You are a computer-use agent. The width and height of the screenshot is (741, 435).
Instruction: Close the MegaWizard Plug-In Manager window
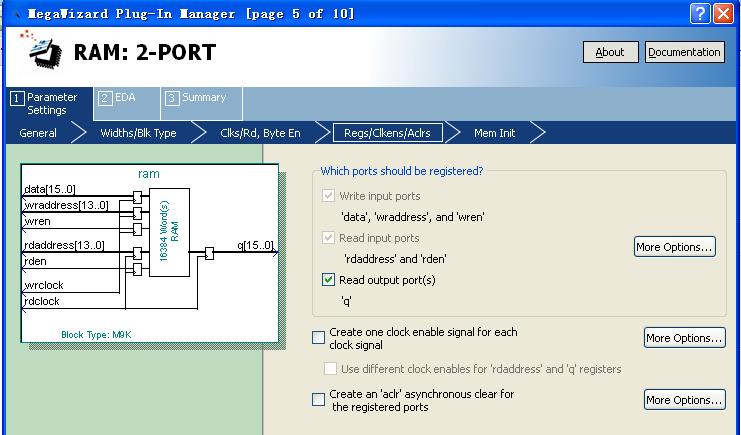coord(723,14)
